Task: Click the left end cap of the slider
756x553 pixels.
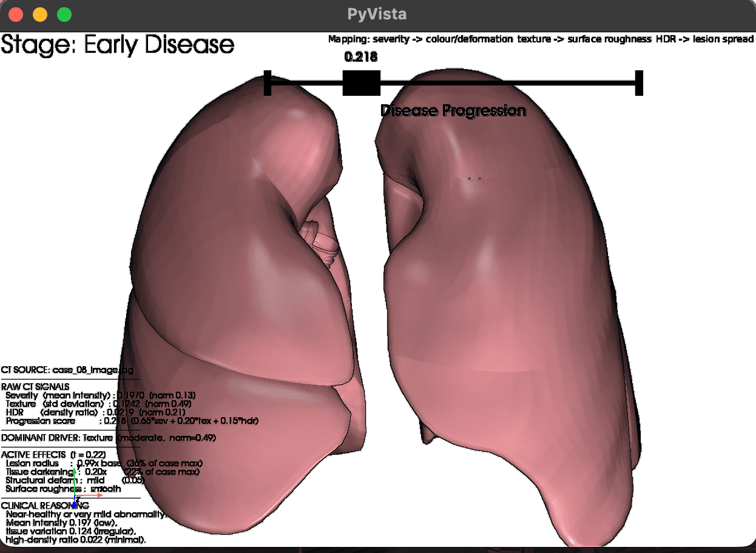Action: [267, 82]
